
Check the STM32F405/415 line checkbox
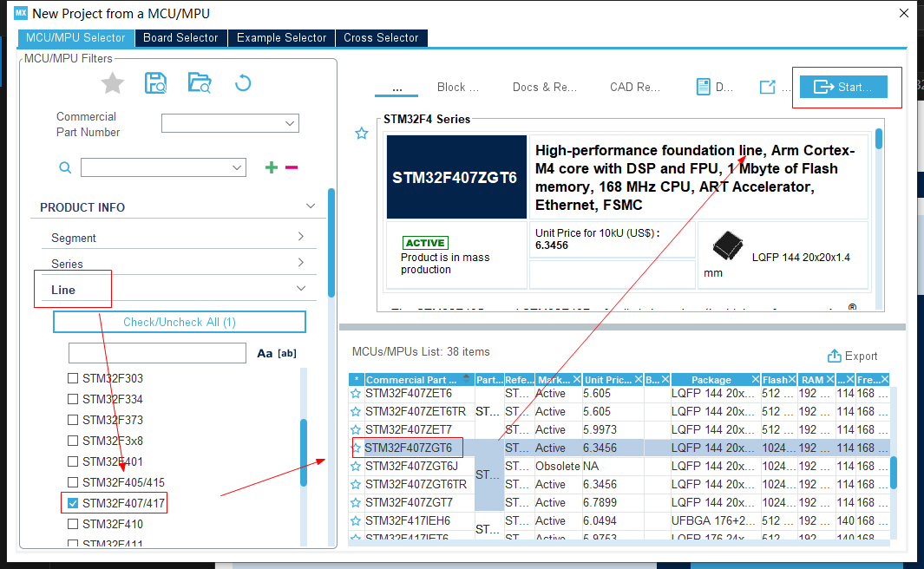73,482
